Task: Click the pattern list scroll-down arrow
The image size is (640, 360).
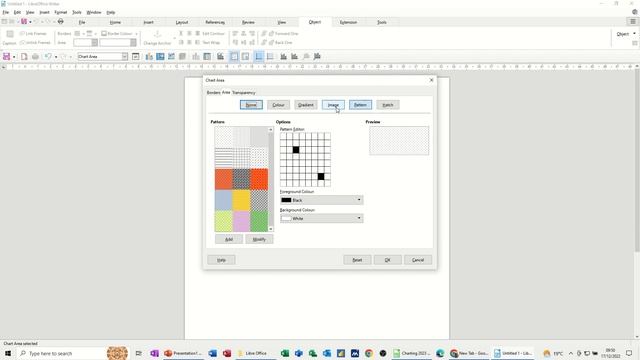Action: [271, 229]
